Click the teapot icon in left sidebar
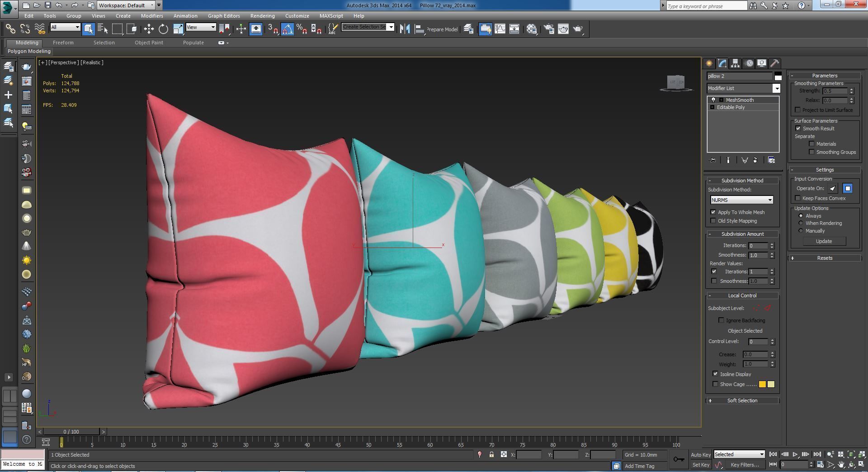This screenshot has width=868, height=472. [27, 67]
